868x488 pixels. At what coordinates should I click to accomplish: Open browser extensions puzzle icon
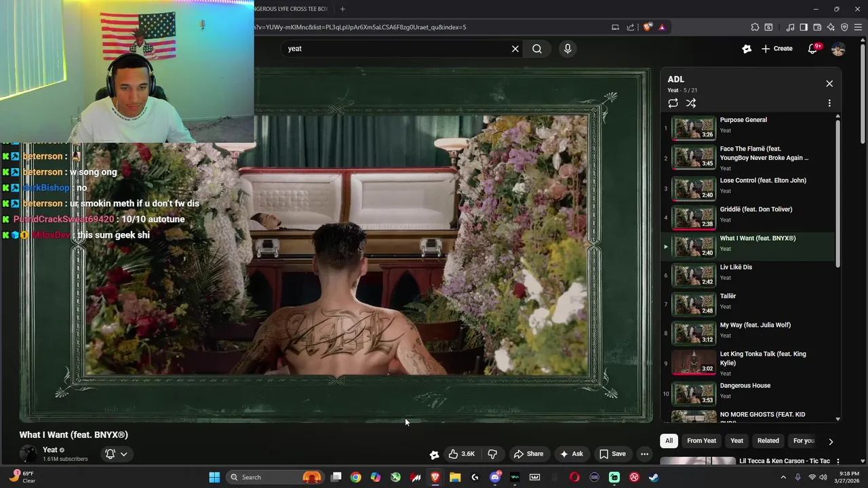pos(755,27)
